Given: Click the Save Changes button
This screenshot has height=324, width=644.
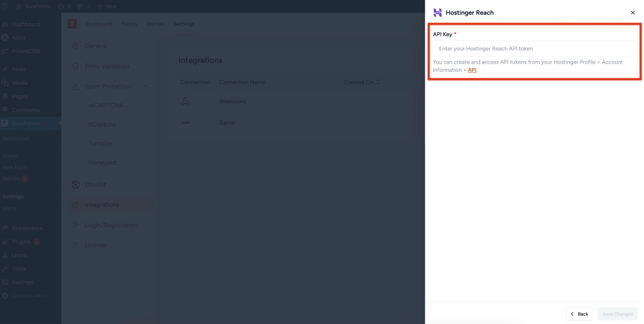Looking at the screenshot, I should coord(617,313).
